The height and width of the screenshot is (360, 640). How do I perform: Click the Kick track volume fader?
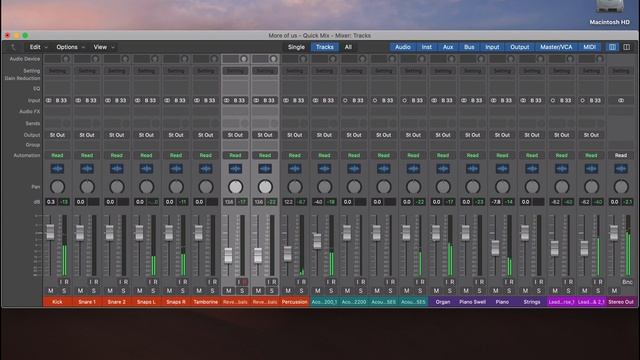[x=50, y=232]
